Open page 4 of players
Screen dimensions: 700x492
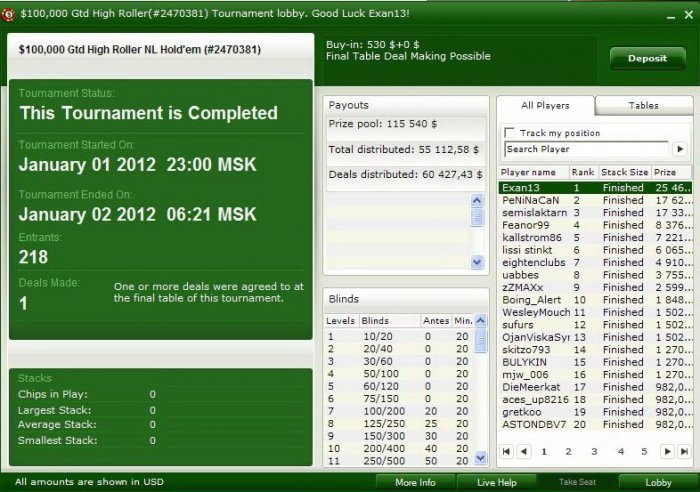pyautogui.click(x=621, y=451)
